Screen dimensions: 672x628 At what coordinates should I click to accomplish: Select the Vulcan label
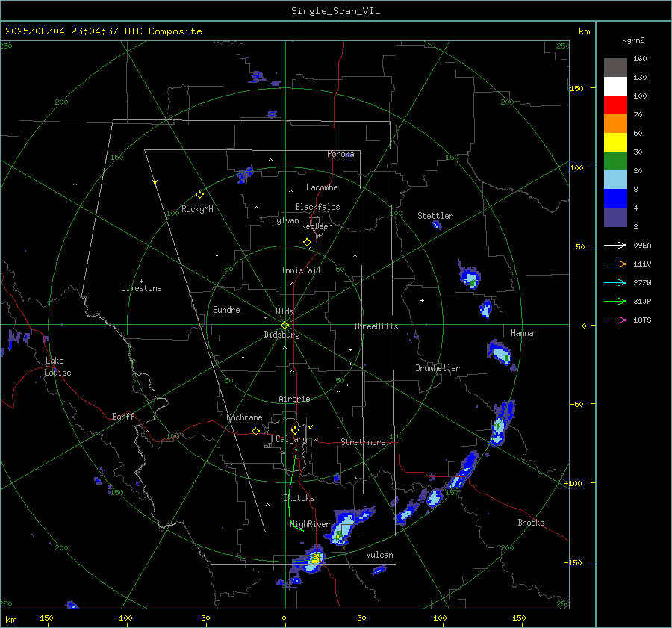tap(379, 555)
